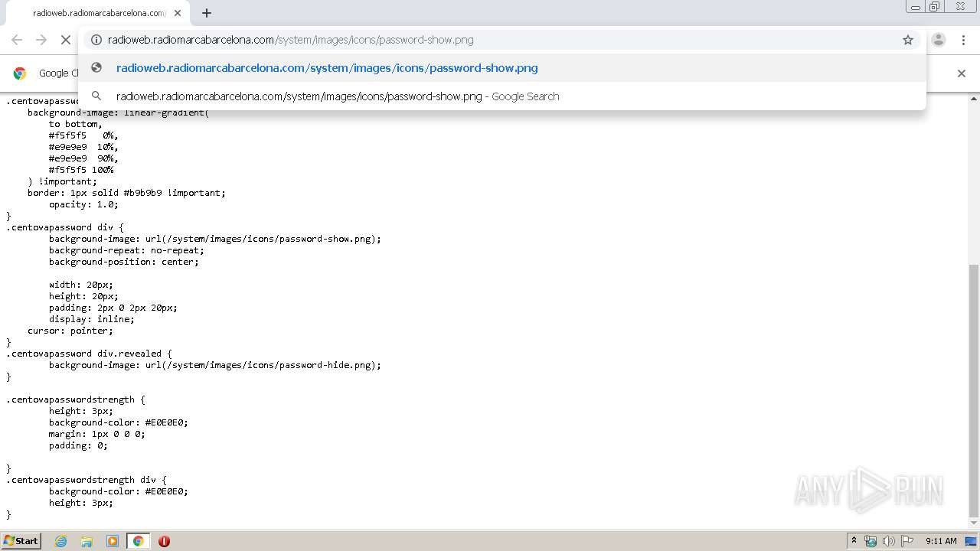Click the password-hide.png url line in code
The height and width of the screenshot is (551, 980).
215,365
